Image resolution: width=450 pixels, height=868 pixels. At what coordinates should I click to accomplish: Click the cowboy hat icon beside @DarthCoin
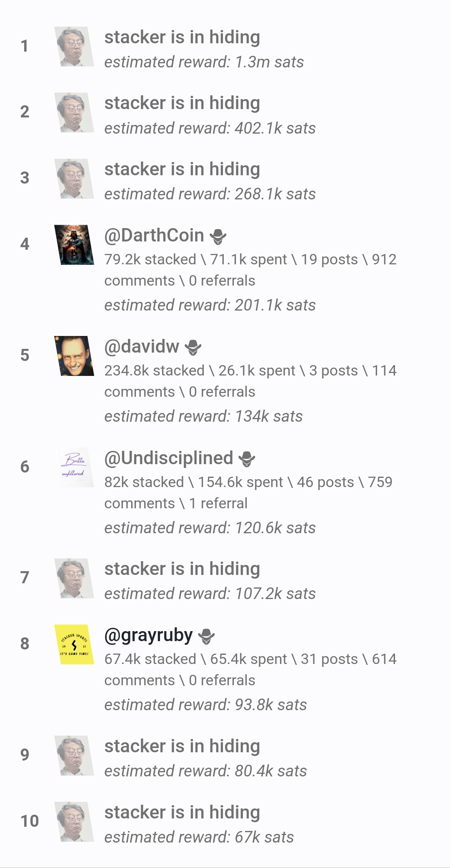click(x=218, y=237)
